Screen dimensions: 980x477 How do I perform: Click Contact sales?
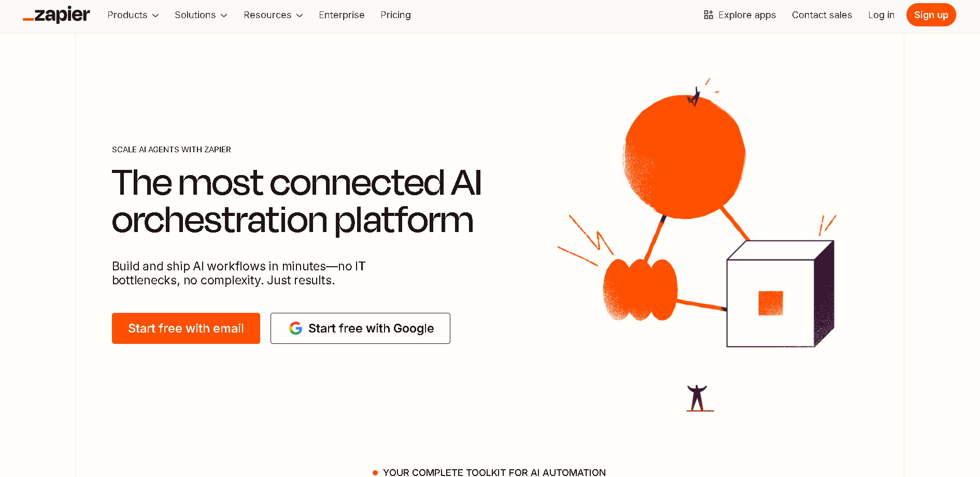[x=822, y=15]
